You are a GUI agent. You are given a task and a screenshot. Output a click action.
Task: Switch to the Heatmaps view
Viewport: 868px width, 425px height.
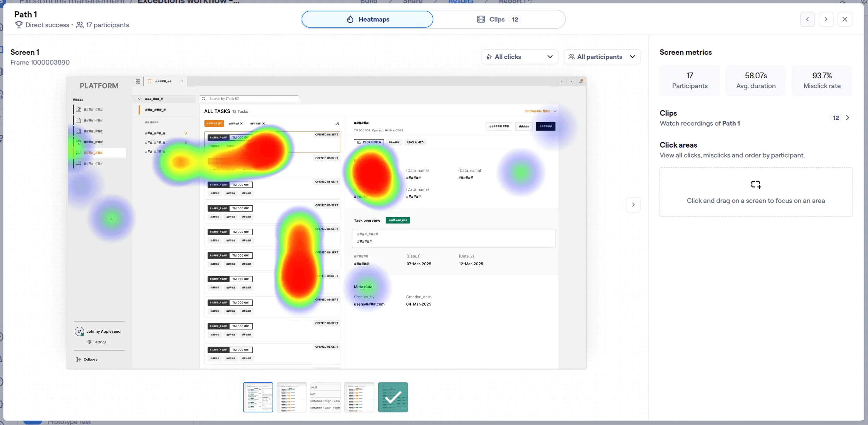368,19
